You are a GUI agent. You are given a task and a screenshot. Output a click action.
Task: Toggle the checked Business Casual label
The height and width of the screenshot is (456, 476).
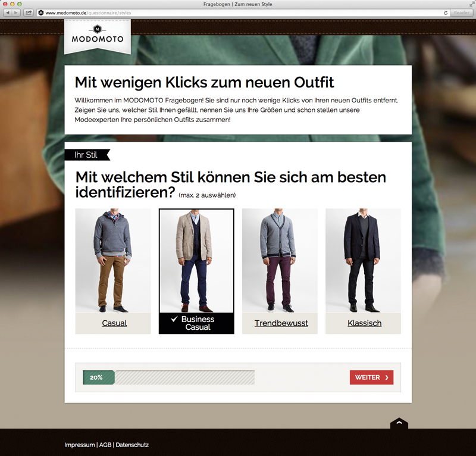[x=196, y=323]
